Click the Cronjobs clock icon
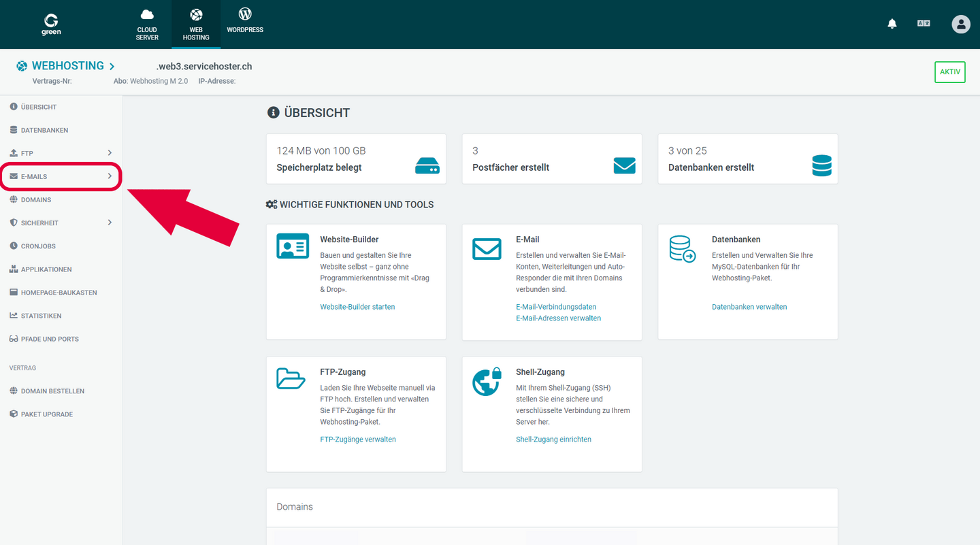 tap(14, 246)
